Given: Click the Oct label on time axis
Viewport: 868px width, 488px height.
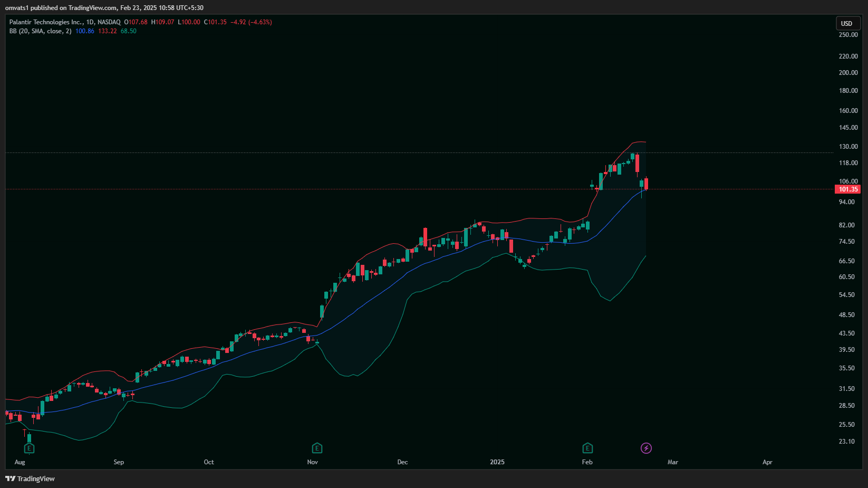Looking at the screenshot, I should [209, 462].
